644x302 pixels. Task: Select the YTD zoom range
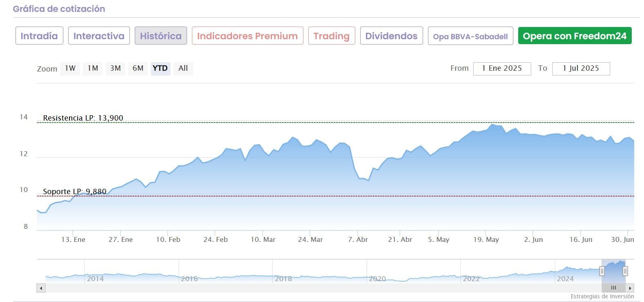tap(160, 68)
